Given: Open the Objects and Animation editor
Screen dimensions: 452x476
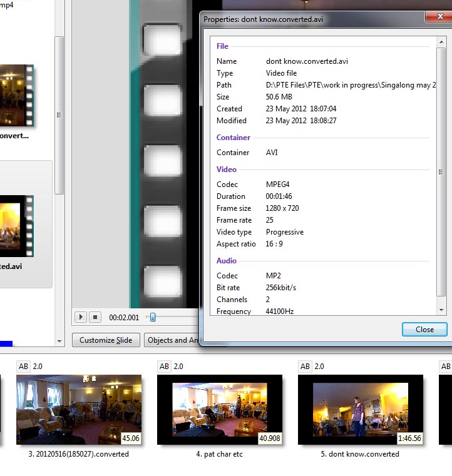Looking at the screenshot, I should point(172,340).
